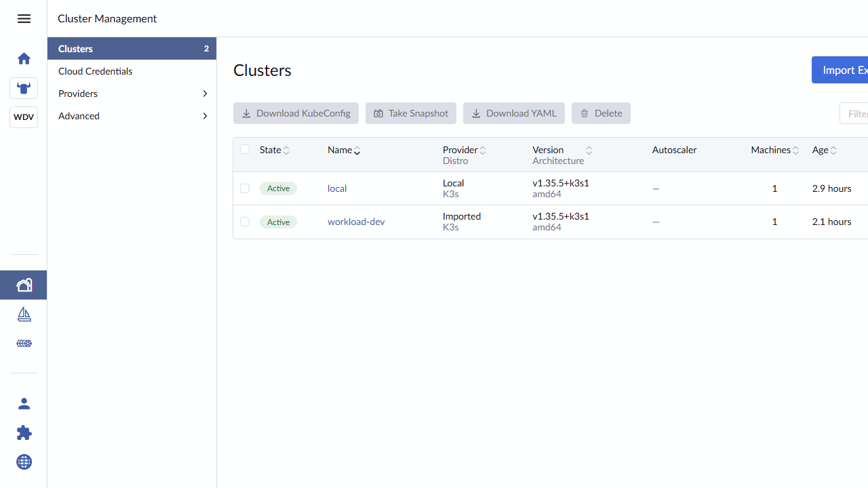Click the Take Snapshot button
This screenshot has width=868, height=488.
click(411, 113)
